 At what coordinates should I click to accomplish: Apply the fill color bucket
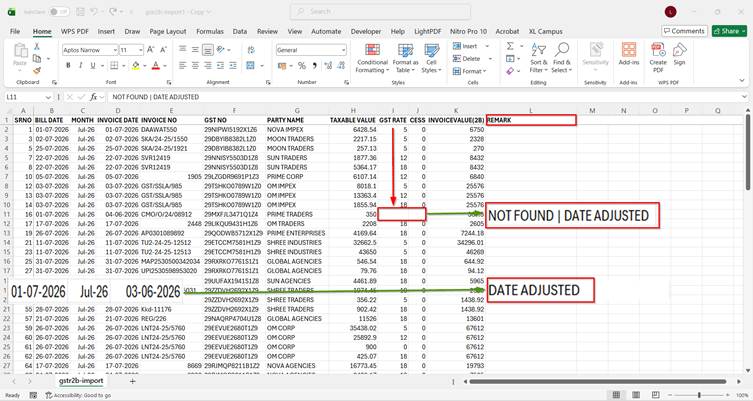(x=136, y=65)
